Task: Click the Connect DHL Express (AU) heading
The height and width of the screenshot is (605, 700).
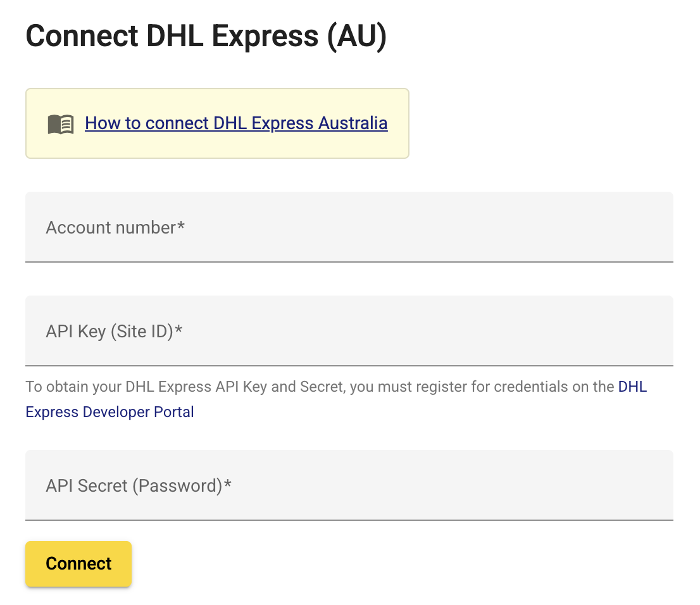Action: [206, 36]
